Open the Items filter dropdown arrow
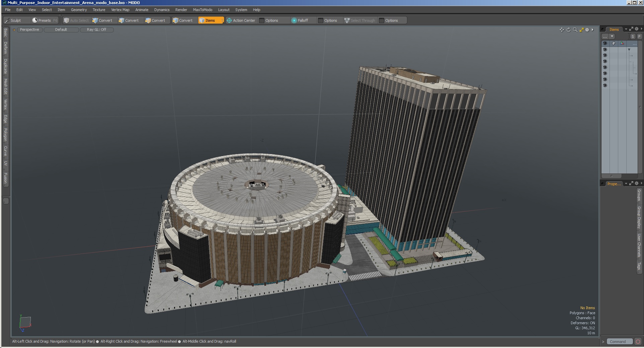 click(612, 36)
